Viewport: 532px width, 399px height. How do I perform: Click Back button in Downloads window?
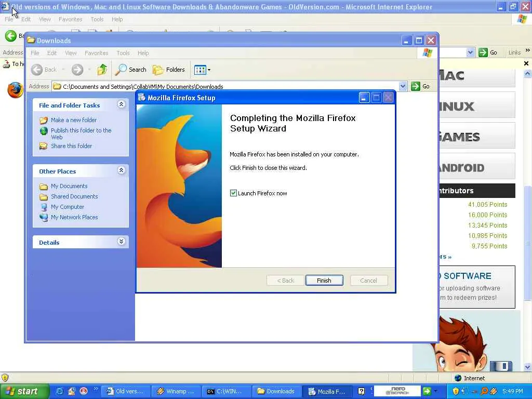point(44,70)
